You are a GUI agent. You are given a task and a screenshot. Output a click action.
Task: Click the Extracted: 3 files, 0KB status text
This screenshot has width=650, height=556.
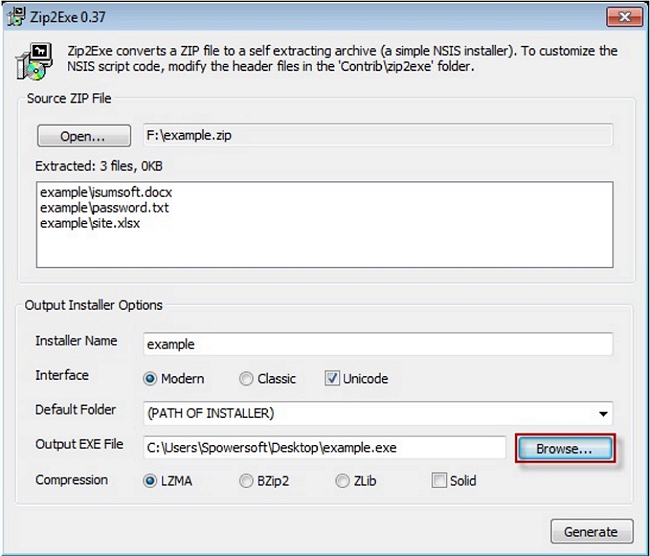pos(99,166)
